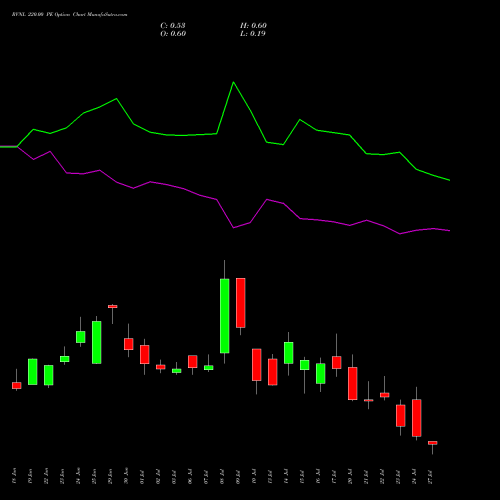Click the green candle for 19 Jun

coord(33,372)
